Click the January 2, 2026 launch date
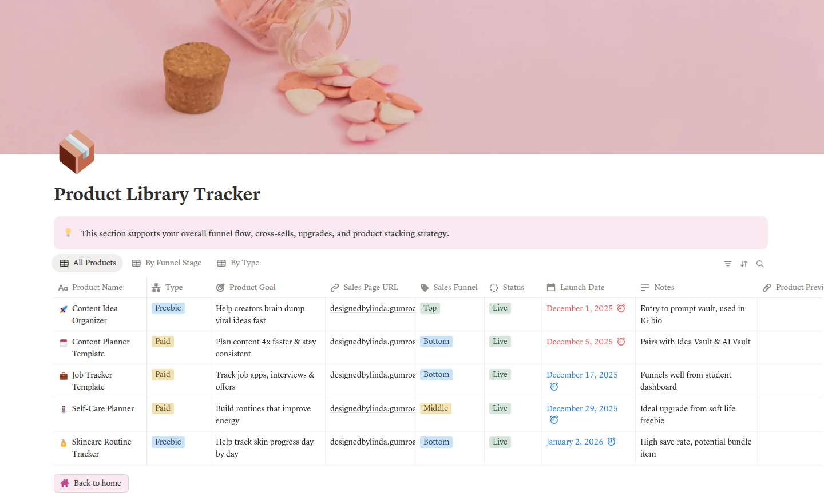The height and width of the screenshot is (504, 824). 575,442
